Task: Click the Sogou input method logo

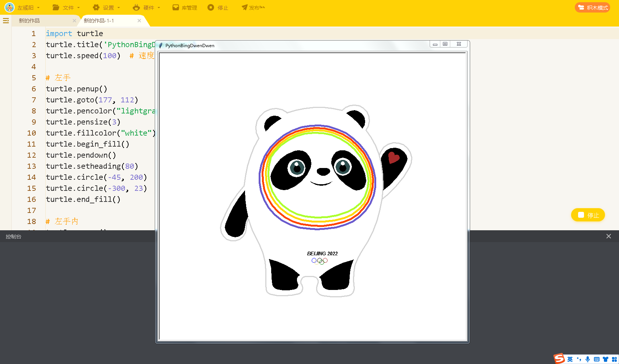Action: pyautogui.click(x=559, y=358)
